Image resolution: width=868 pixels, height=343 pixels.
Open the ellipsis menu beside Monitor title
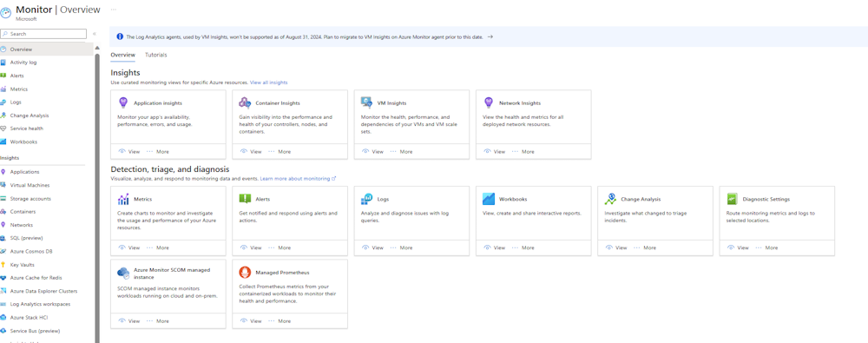coord(114,10)
